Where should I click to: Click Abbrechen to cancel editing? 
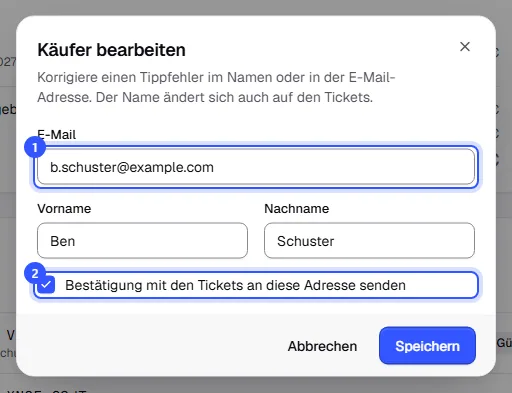click(322, 346)
